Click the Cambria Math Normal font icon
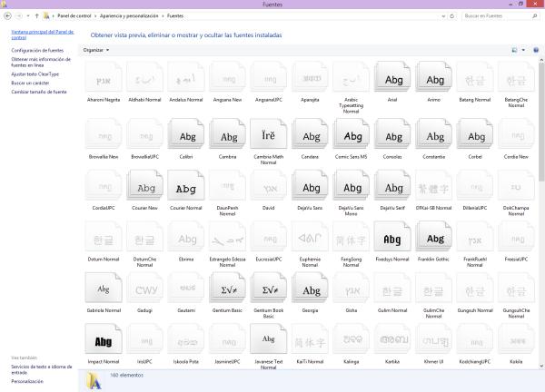Screen dimensions: 545x392 (x=270, y=136)
